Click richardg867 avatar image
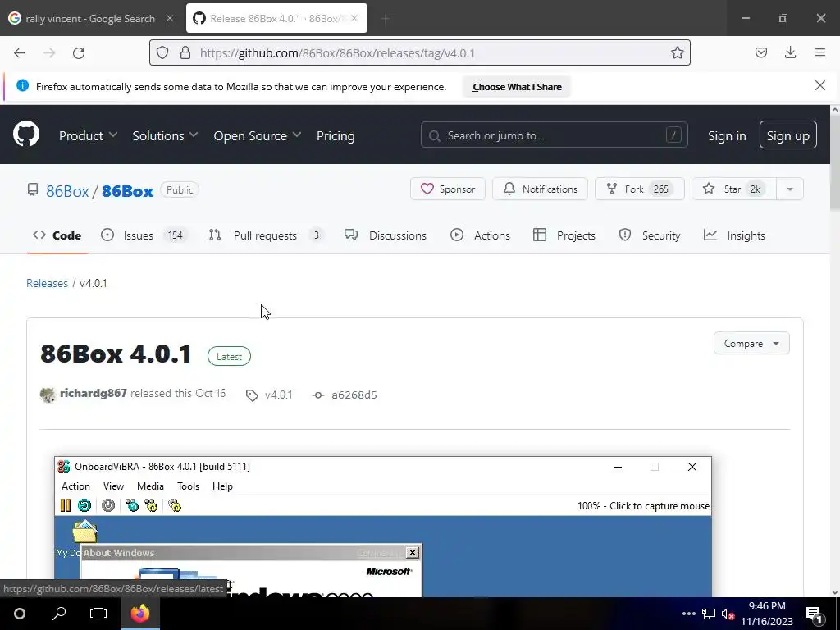This screenshot has width=840, height=630. (x=48, y=395)
